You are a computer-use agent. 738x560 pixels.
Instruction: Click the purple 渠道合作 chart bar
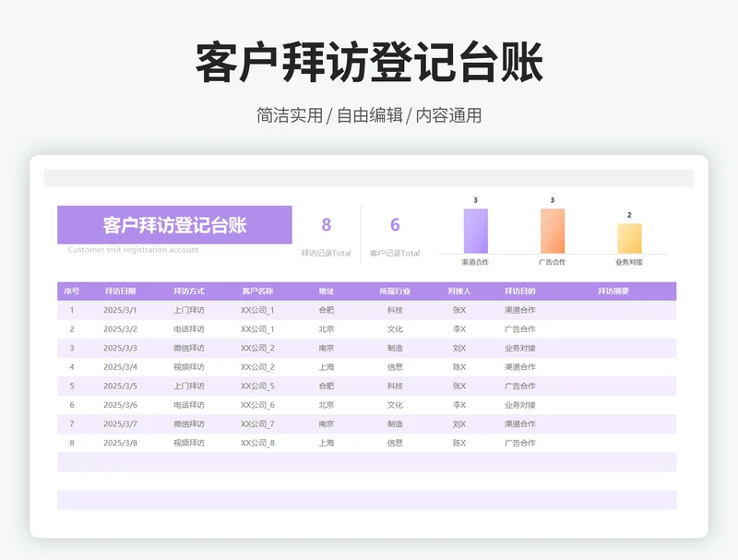pos(475,231)
